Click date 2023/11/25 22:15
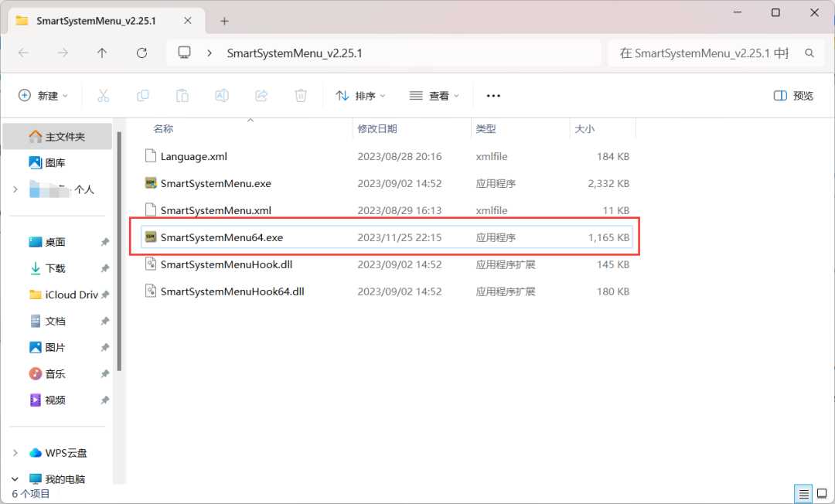Viewport: 835px width, 504px height. 400,237
